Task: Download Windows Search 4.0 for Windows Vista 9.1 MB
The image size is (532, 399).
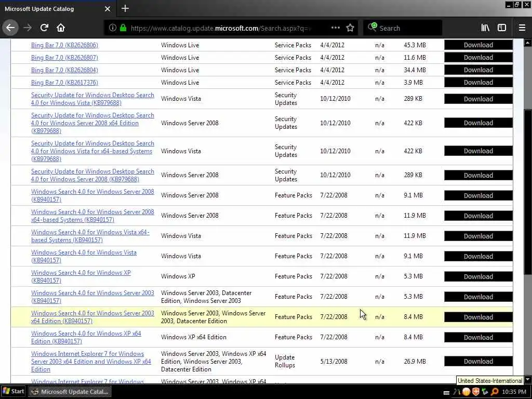Action: click(x=478, y=256)
